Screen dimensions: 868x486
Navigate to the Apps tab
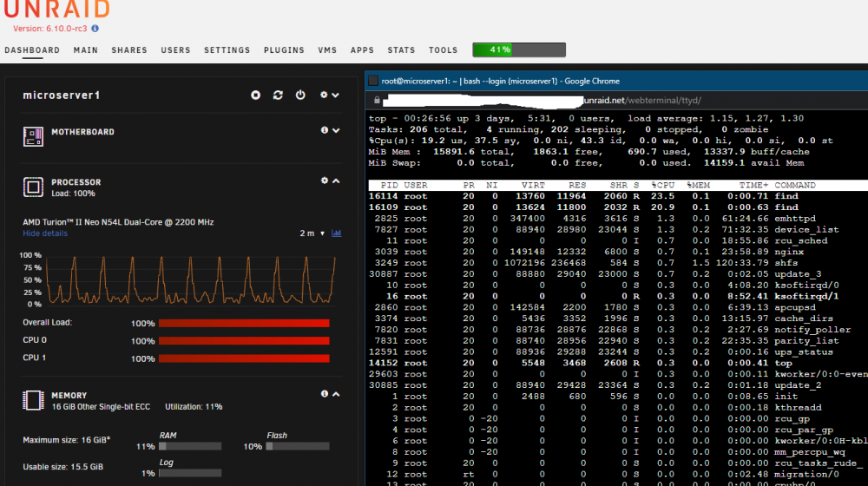click(362, 49)
